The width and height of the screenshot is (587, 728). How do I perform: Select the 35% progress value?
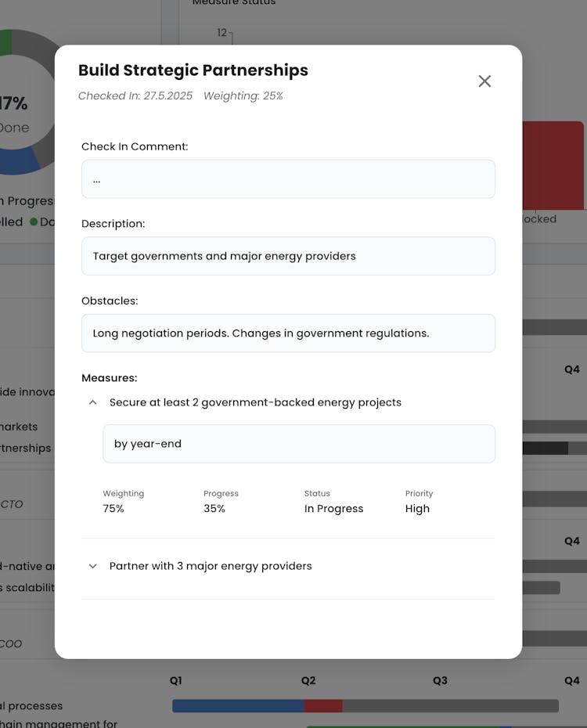click(x=214, y=509)
